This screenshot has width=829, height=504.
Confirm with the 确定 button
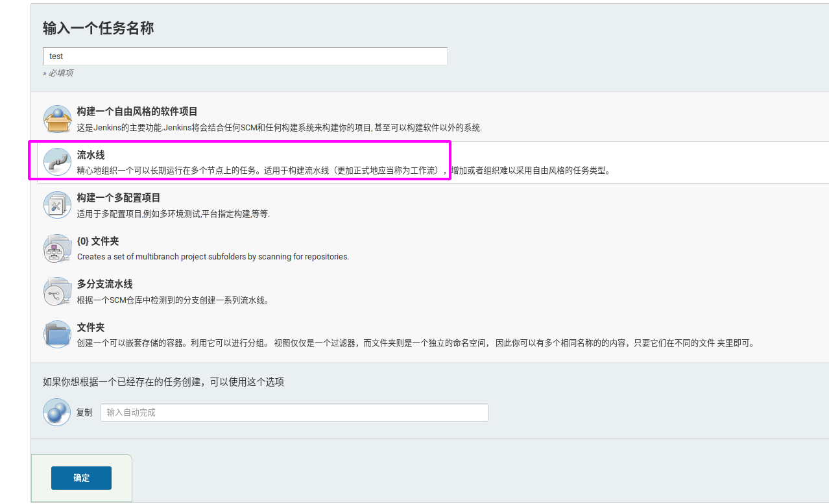[81, 478]
